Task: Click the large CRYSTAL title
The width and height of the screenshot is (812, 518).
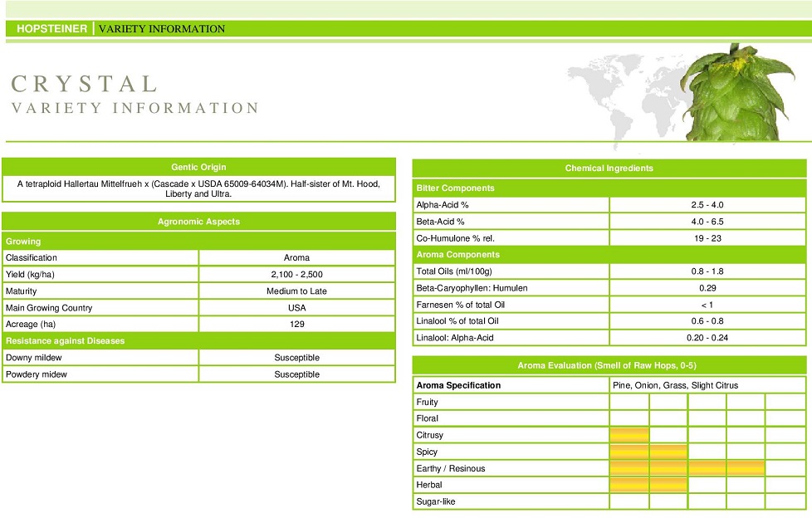Action: click(x=85, y=84)
